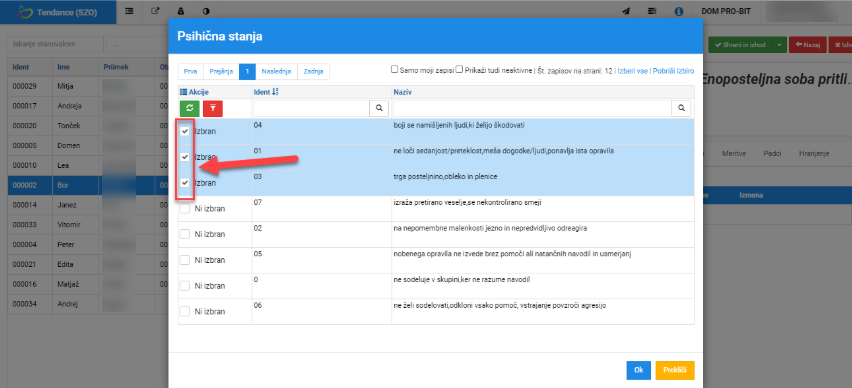Click the red Nazaj button
852x388 pixels.
click(807, 45)
